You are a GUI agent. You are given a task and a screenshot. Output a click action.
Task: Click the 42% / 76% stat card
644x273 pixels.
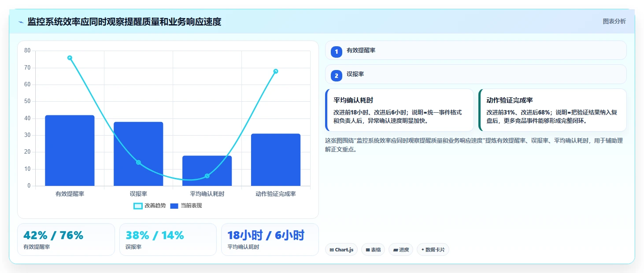pos(66,240)
